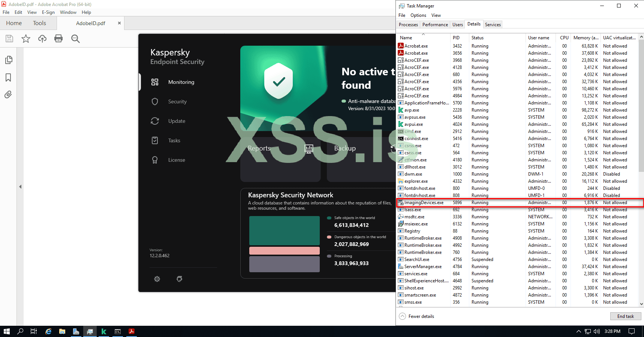
Task: Click End task in Task Manager
Action: click(626, 316)
